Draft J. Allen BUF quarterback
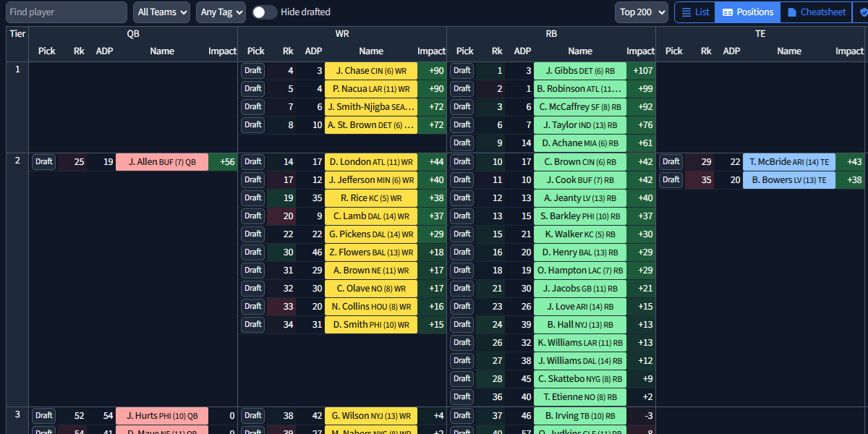This screenshot has height=434, width=868. 44,162
